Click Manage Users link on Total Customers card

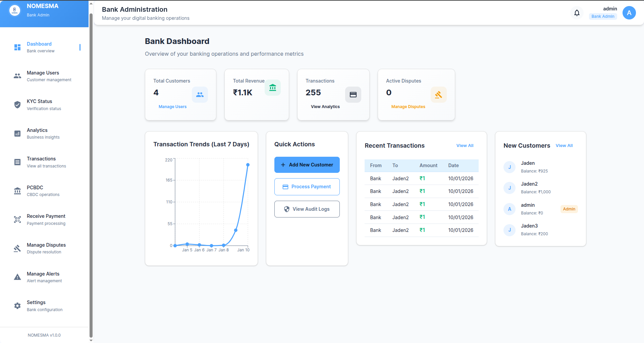point(172,106)
